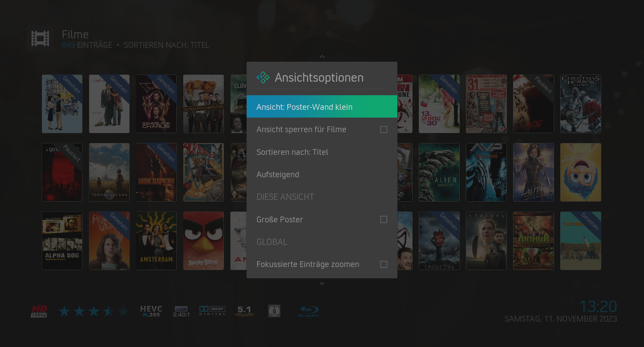The width and height of the screenshot is (644, 347).
Task: Click the Kodi logo in dialog header
Action: (263, 78)
